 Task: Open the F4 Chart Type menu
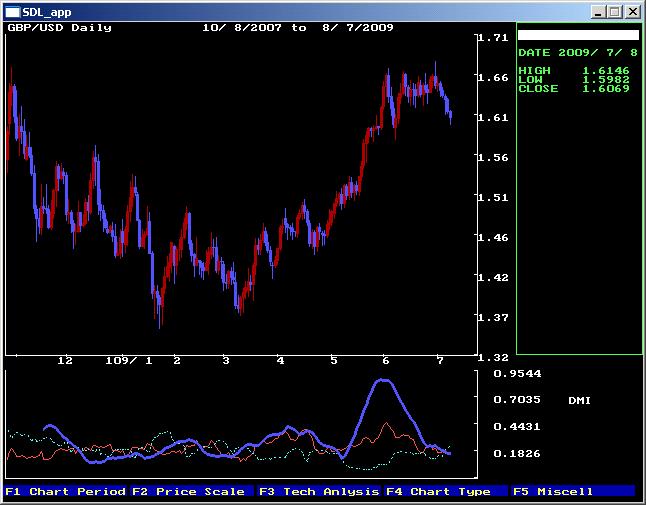(446, 491)
